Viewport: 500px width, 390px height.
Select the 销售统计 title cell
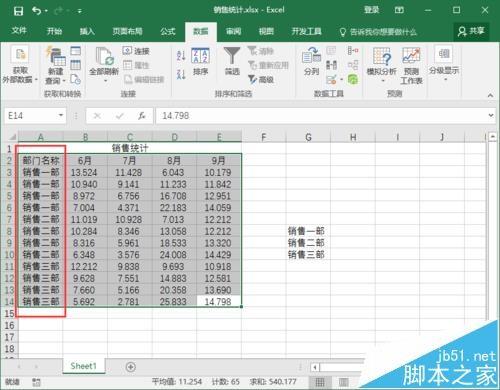point(130,148)
